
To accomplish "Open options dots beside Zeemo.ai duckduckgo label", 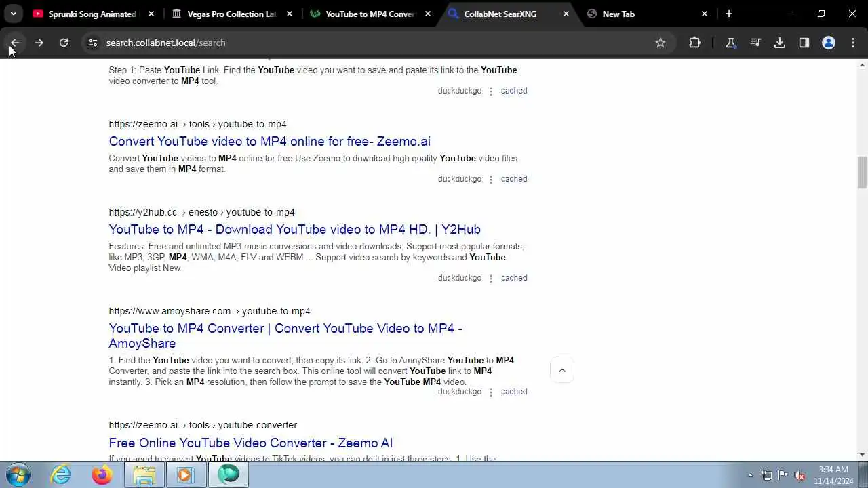I will pyautogui.click(x=491, y=180).
